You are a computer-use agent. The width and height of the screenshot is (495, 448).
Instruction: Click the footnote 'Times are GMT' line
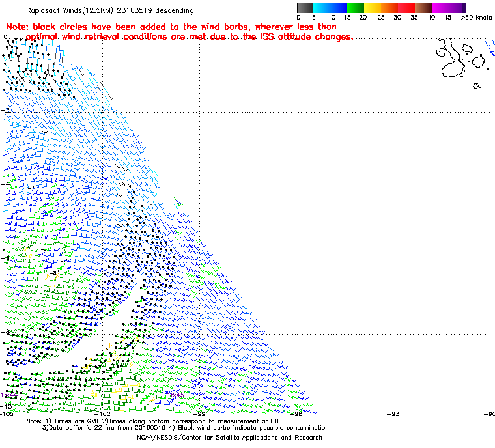point(152,421)
